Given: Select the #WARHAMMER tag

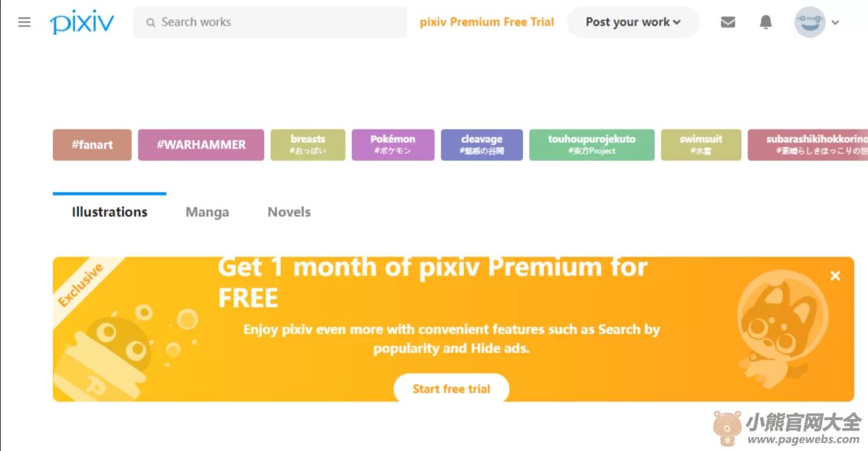Looking at the screenshot, I should 201,145.
